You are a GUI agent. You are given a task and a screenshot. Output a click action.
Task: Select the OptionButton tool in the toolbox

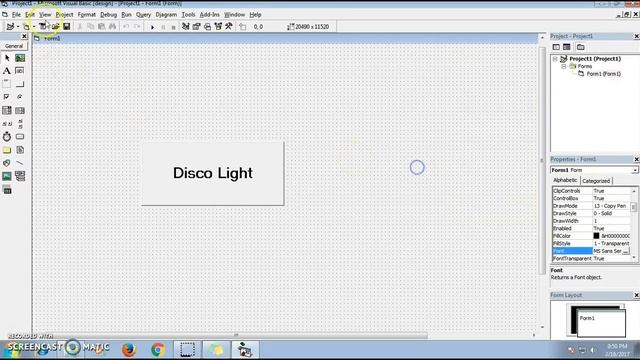[x=20, y=97]
